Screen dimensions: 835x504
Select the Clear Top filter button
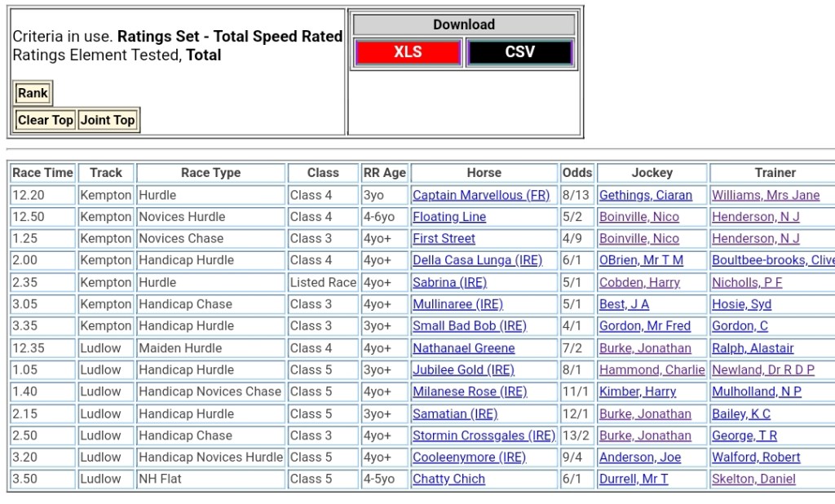point(46,120)
